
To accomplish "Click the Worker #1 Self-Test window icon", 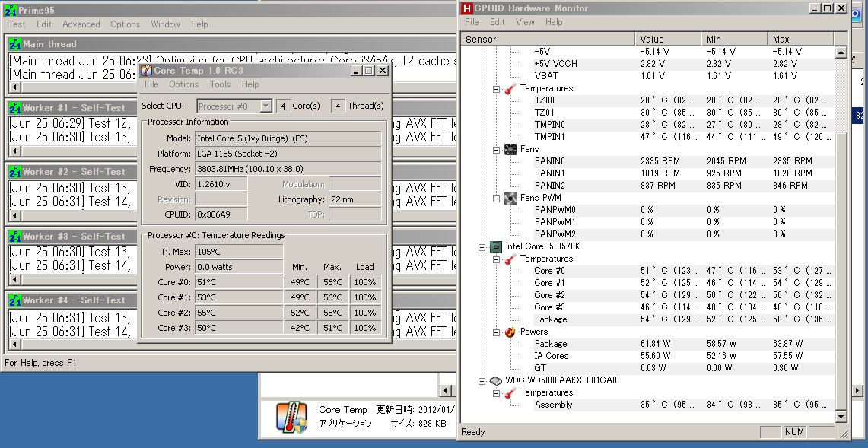I will coord(14,108).
